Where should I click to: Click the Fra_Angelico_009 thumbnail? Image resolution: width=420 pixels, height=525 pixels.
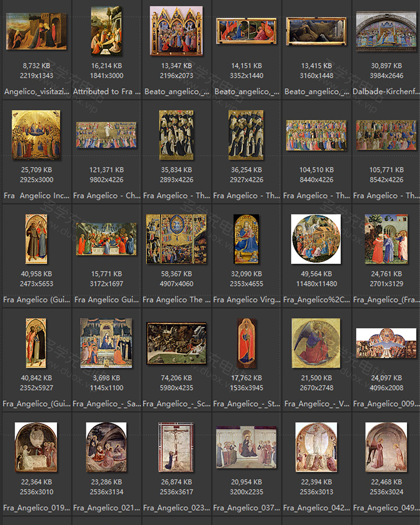[386, 343]
